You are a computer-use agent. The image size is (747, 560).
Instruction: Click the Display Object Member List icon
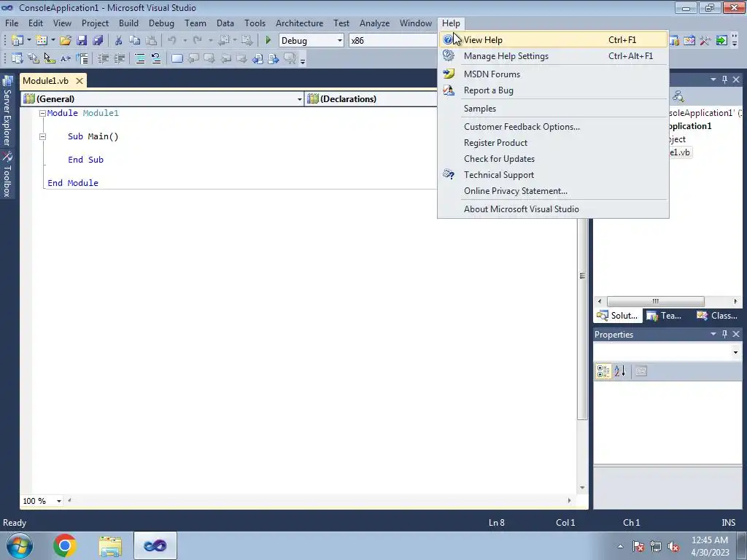[18, 58]
